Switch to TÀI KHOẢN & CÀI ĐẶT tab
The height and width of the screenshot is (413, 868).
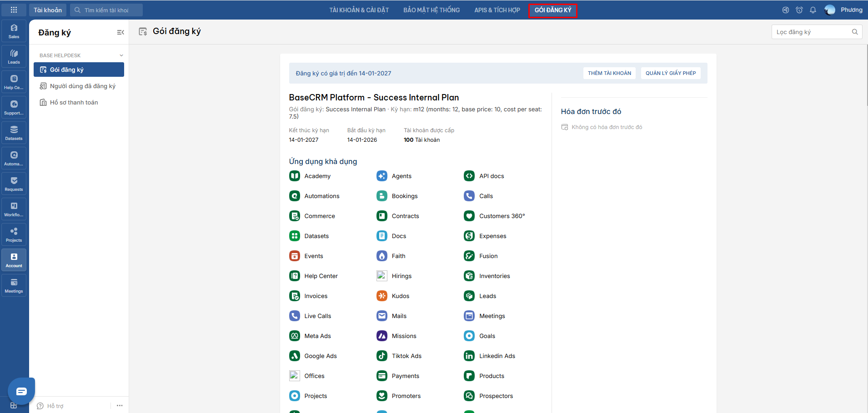tap(359, 10)
